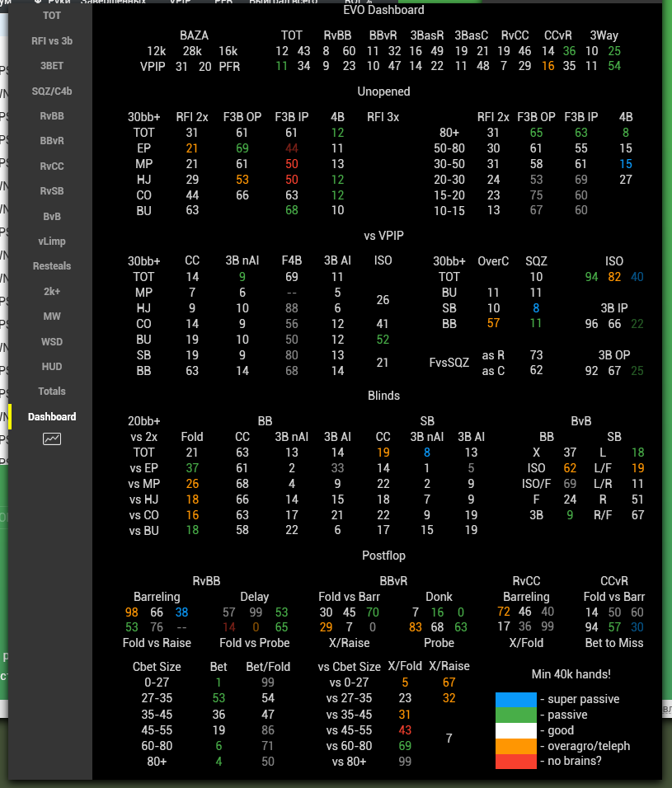Image resolution: width=672 pixels, height=788 pixels.
Task: Click the vs BU row label in Blinds
Action: (x=143, y=530)
